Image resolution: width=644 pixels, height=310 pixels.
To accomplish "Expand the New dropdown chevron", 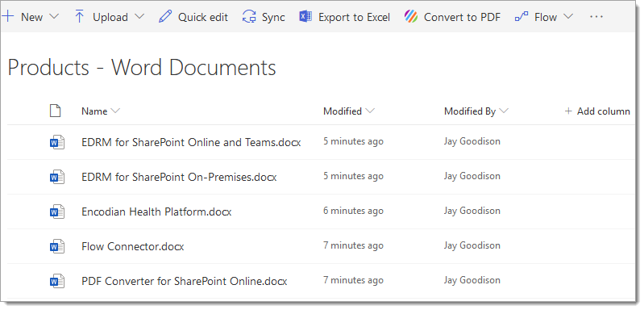I will coord(54,17).
